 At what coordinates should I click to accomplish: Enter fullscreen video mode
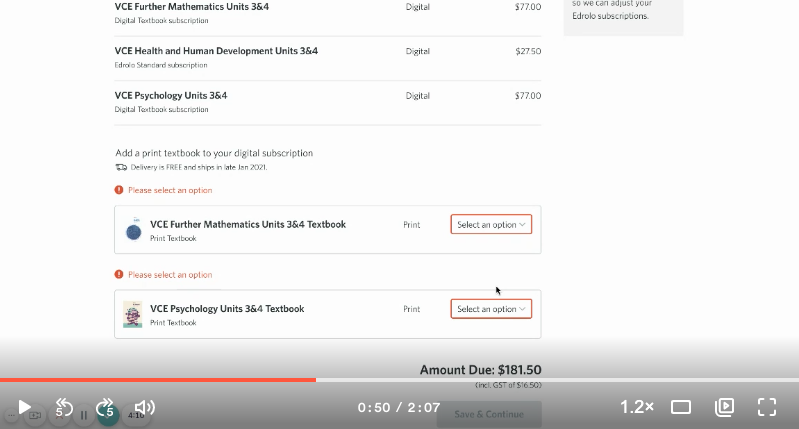tap(767, 407)
